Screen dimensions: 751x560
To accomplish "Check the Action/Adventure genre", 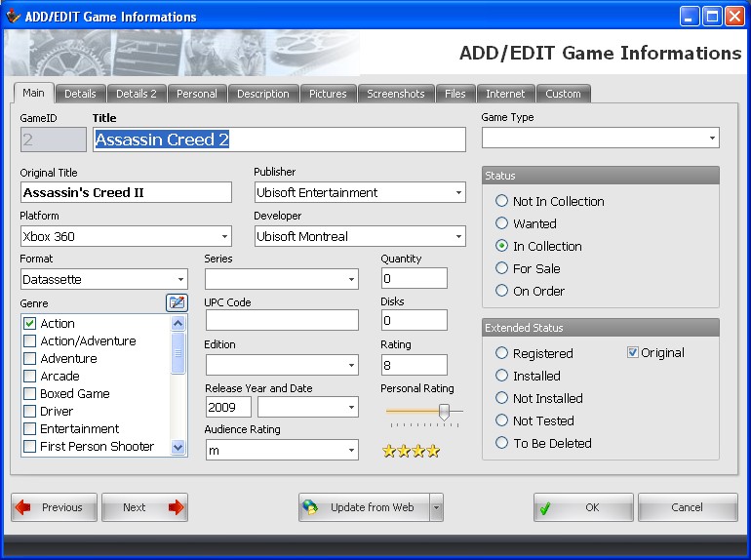I will (29, 341).
